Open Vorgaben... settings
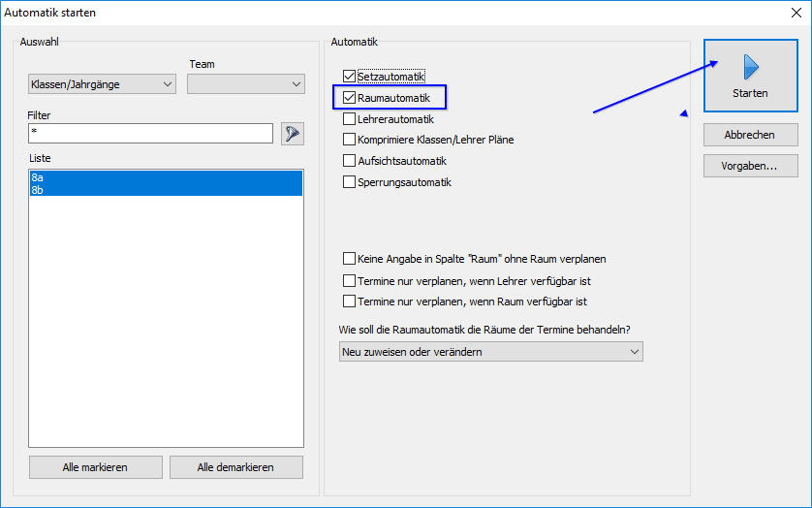Viewport: 812px width, 508px height. click(x=750, y=167)
